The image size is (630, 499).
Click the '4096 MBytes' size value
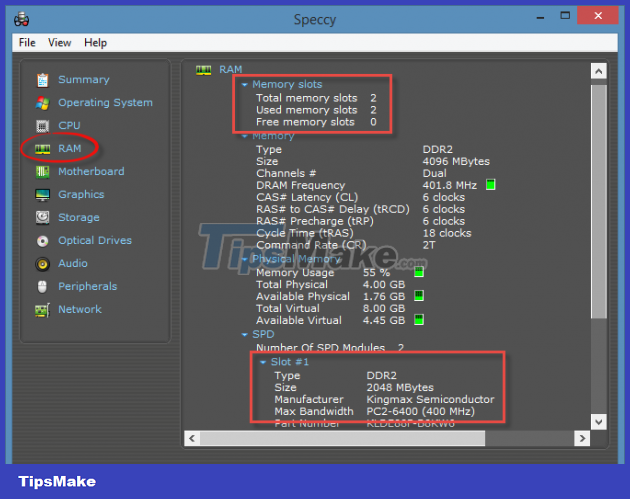click(456, 162)
